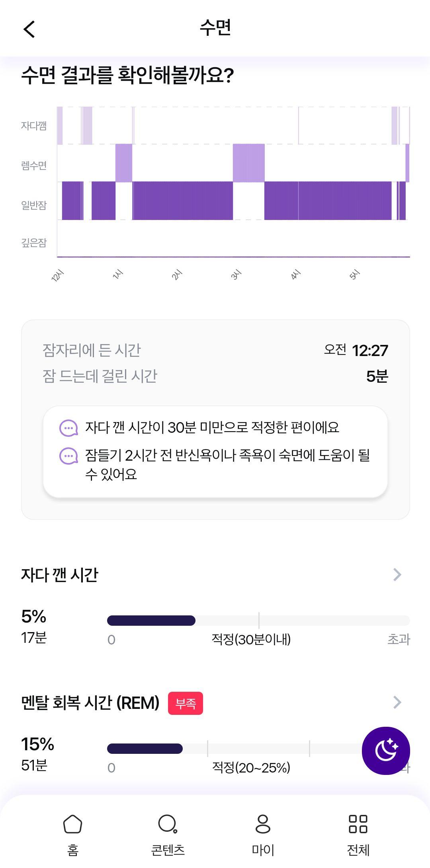Screen dimensions: 430x868
Task: Tap the speech bubble icon beside 자다 깬 시간이 30분 tip
Action: click(x=68, y=428)
